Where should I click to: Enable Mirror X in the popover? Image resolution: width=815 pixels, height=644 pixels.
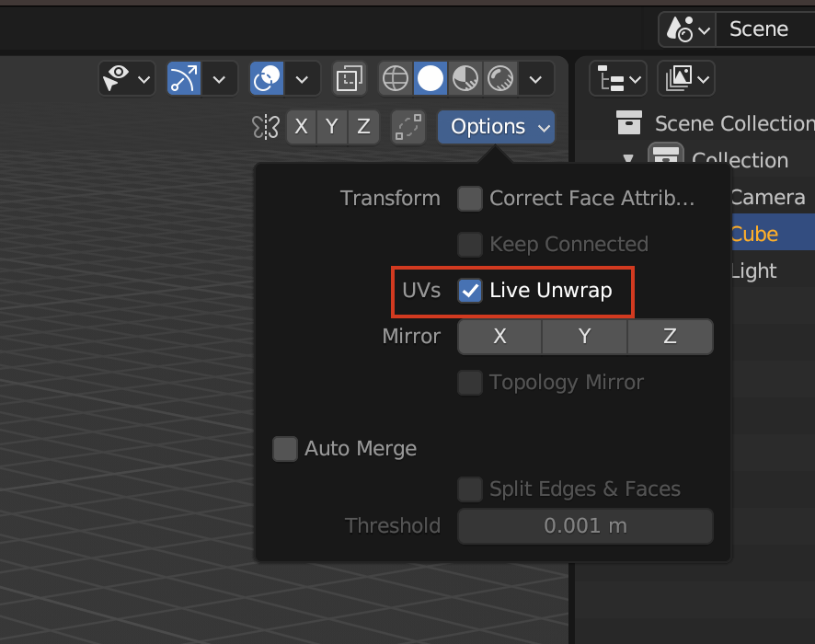coord(499,337)
